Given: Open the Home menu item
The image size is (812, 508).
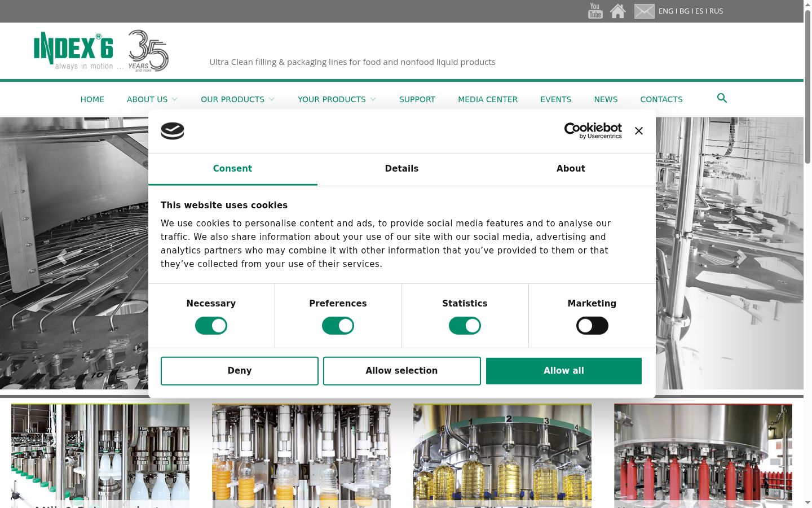Looking at the screenshot, I should (x=92, y=99).
